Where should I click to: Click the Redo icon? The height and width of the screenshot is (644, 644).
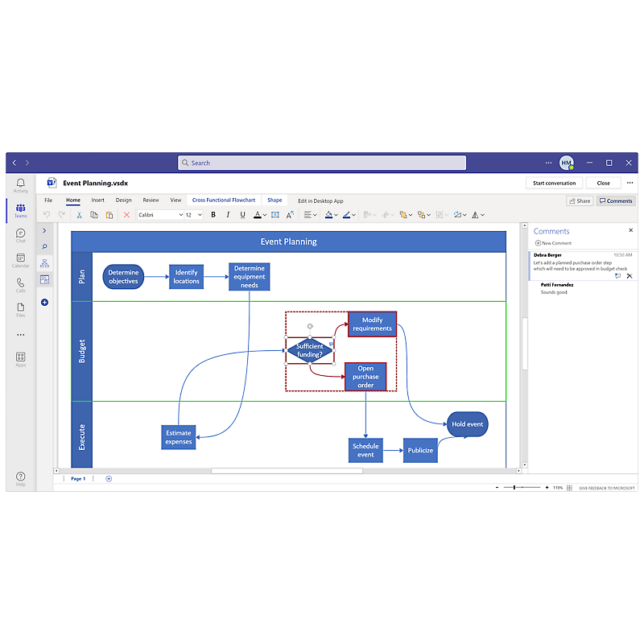[x=62, y=214]
